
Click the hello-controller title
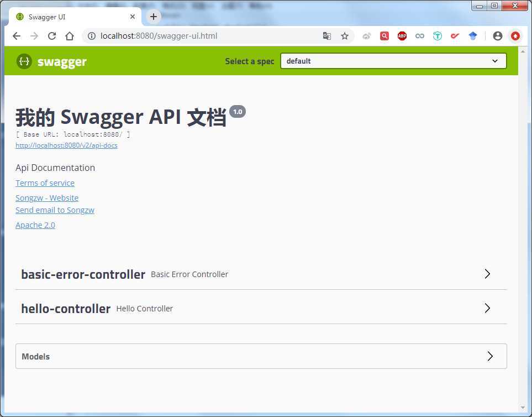pyautogui.click(x=66, y=309)
